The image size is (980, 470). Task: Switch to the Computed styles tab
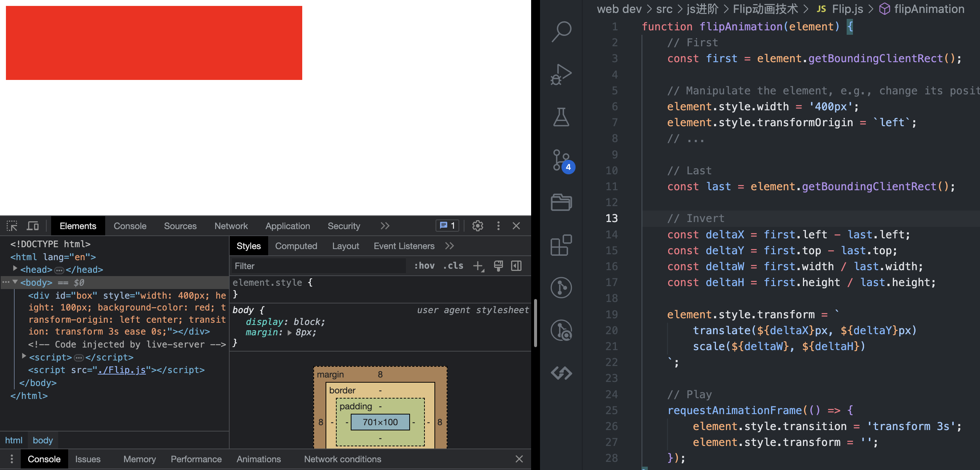click(x=296, y=246)
